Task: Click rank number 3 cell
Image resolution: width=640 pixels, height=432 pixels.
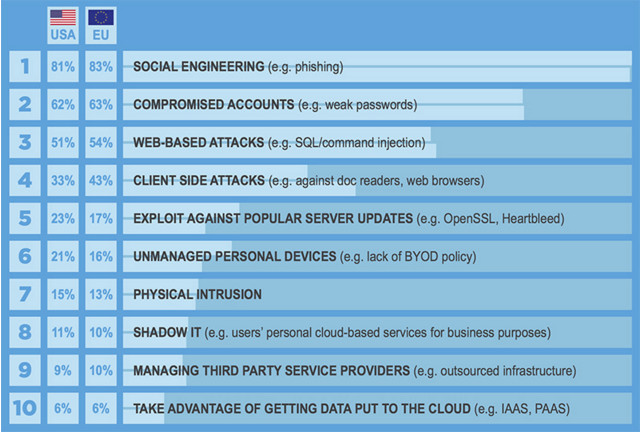Action: coord(25,142)
